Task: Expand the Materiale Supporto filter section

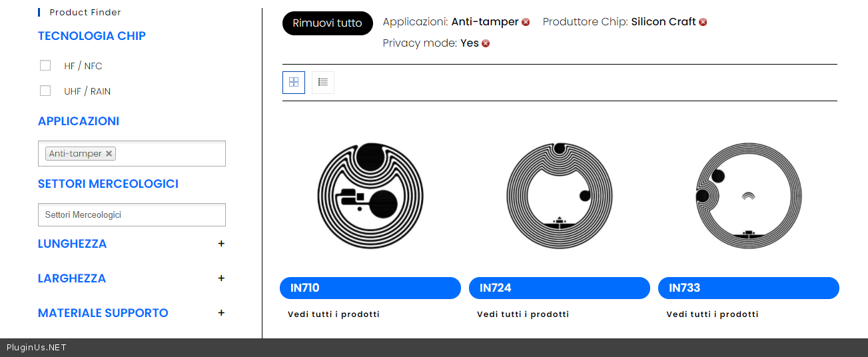Action: coord(221,313)
